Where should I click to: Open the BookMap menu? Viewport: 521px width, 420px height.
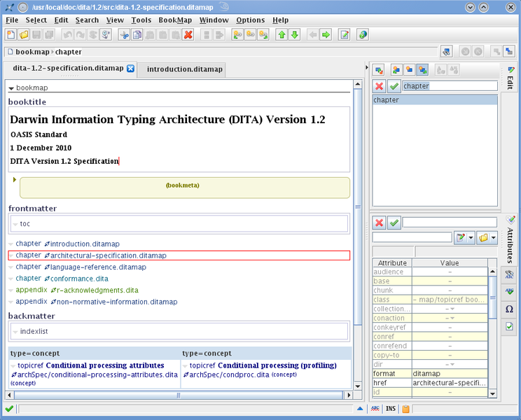(175, 20)
